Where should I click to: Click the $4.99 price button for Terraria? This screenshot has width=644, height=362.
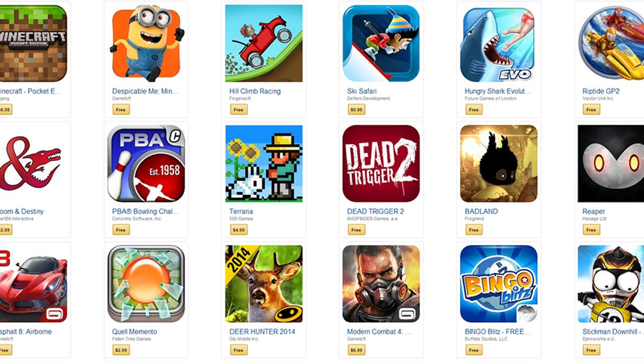click(x=239, y=230)
